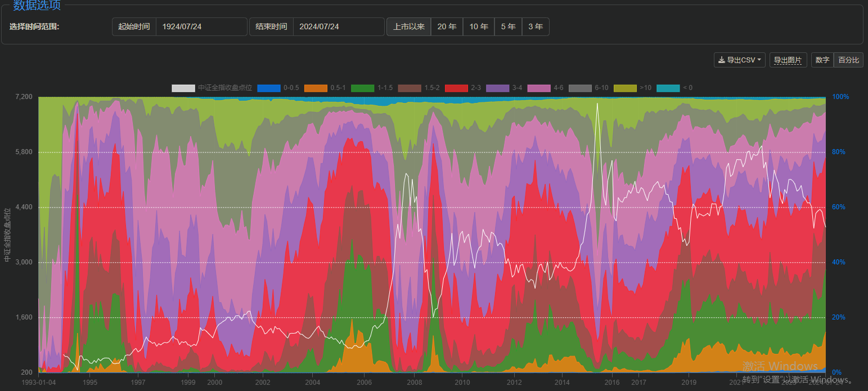Toggle the 中证全指收盘点位 legend swatch

(x=183, y=88)
